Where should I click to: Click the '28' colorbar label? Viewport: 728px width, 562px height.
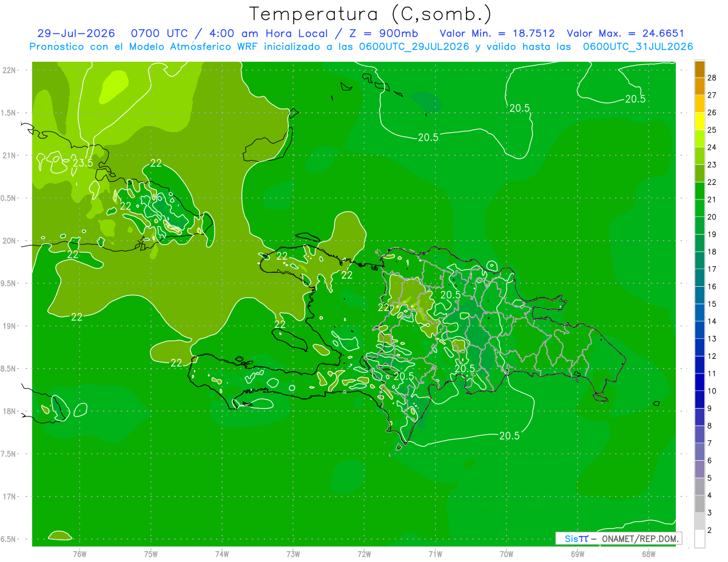(712, 78)
